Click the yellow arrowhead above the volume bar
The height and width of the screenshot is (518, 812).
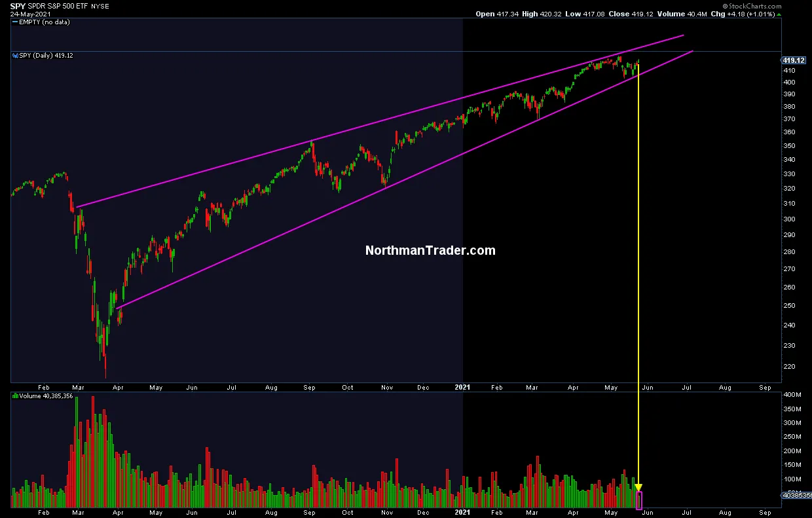(x=638, y=487)
